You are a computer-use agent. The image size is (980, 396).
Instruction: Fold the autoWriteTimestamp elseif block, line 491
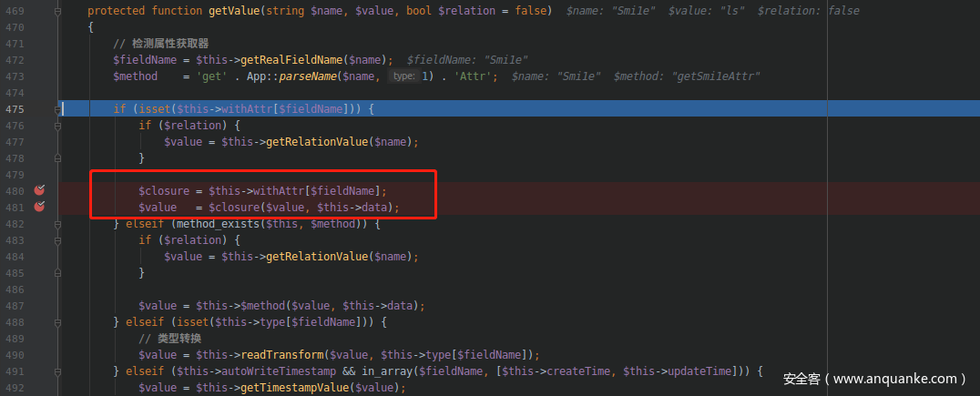58,371
